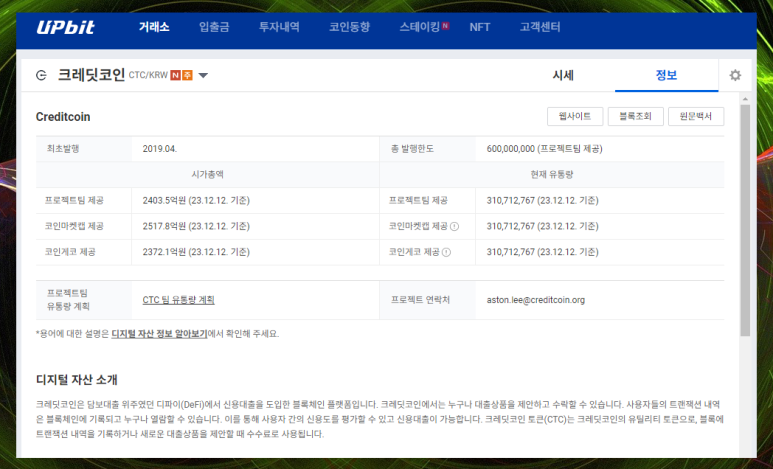Click the orange N badge next to CTC/KRW

(176, 75)
